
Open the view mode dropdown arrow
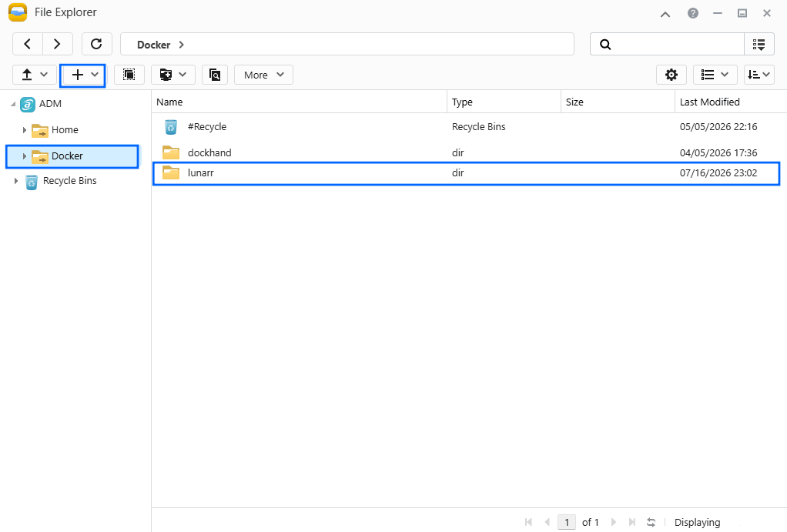(x=725, y=75)
